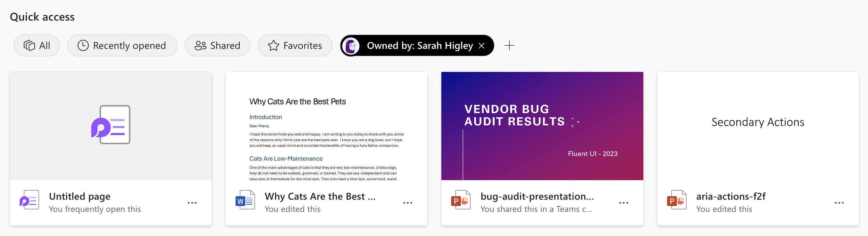The width and height of the screenshot is (868, 236).
Task: Click the people icon in Shared chip
Action: point(201,46)
